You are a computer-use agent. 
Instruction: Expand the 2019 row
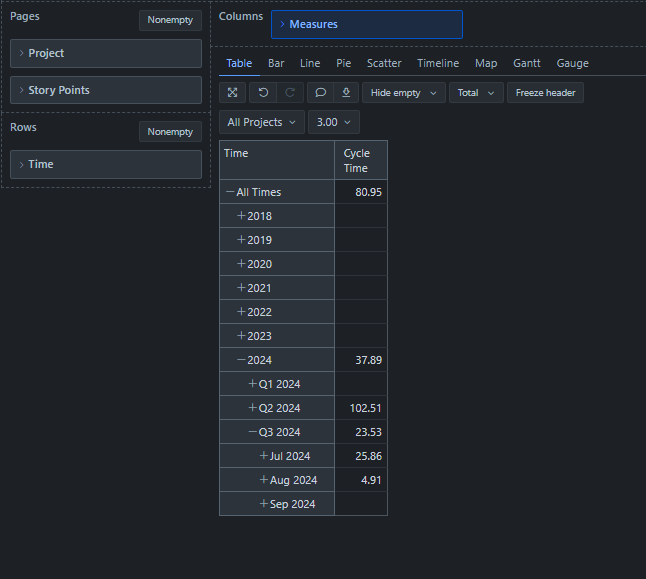pos(241,240)
